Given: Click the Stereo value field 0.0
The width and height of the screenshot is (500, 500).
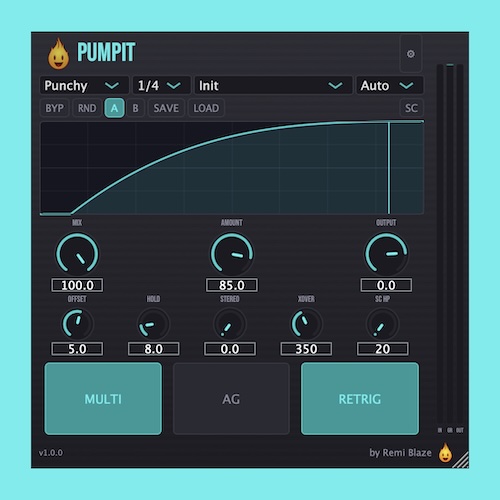Looking at the screenshot, I should (x=230, y=349).
